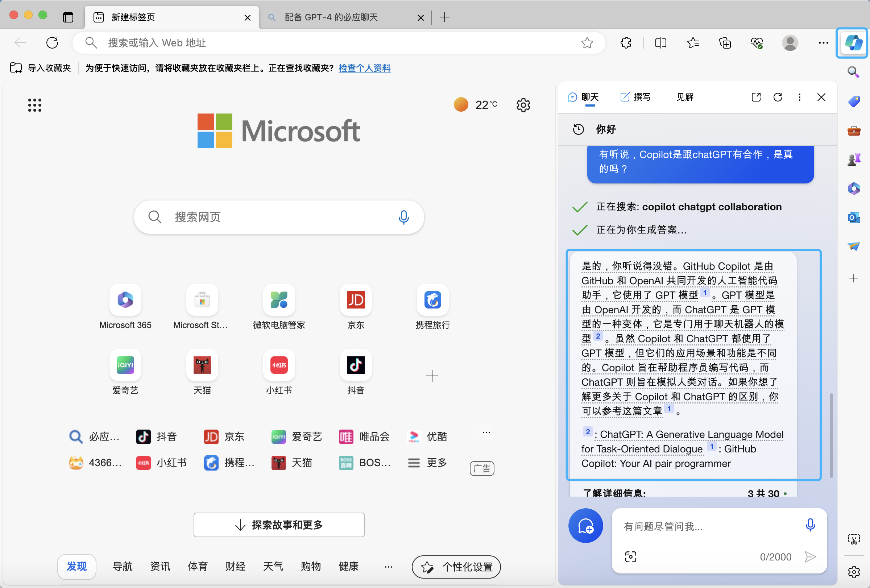Click 检查个人资料 link
This screenshot has height=588, width=870.
coord(364,68)
